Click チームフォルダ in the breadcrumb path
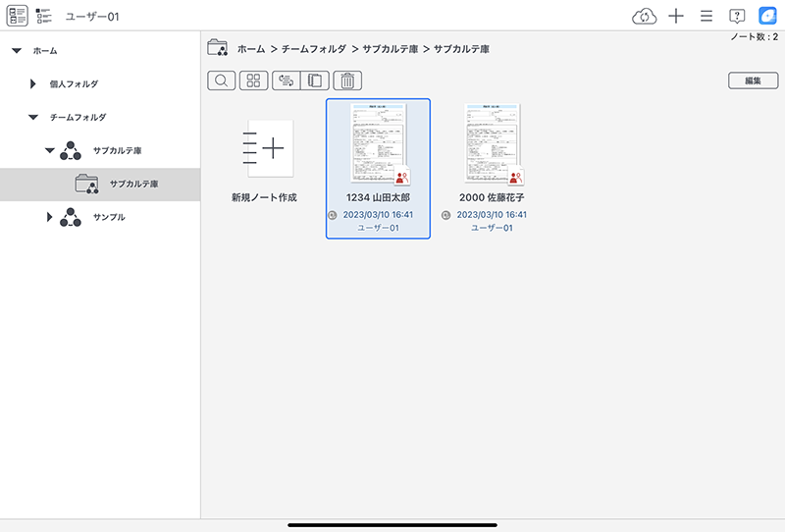Image resolution: width=785 pixels, height=532 pixels. 314,48
